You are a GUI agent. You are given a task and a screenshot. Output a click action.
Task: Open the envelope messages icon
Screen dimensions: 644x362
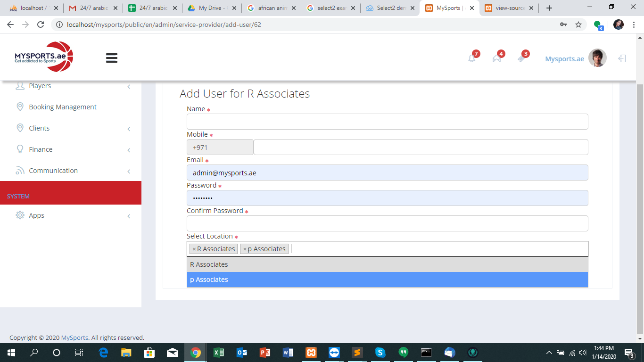pyautogui.click(x=497, y=58)
